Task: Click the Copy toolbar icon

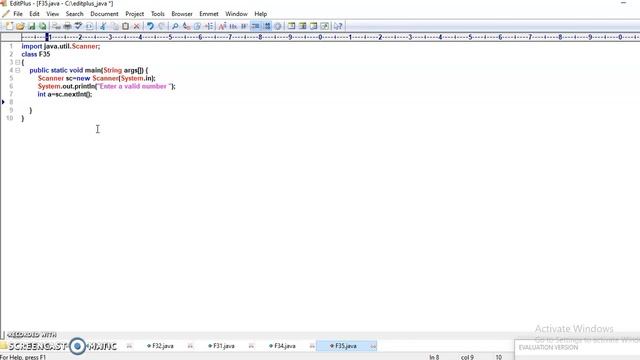Action: (x=114, y=26)
